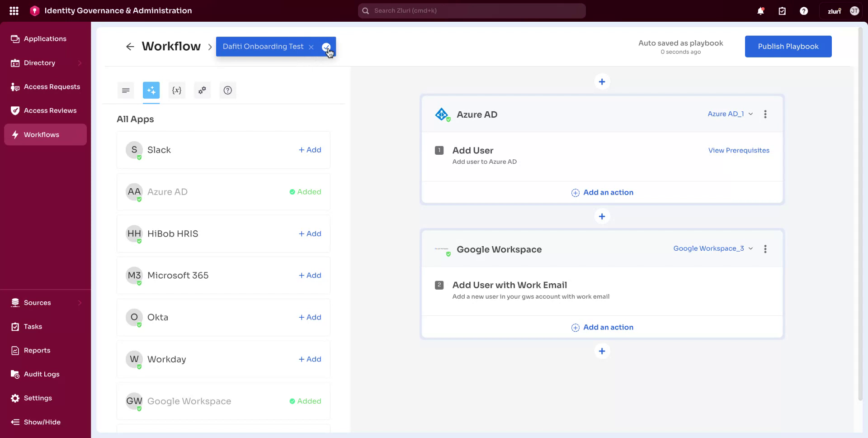Open the app grid launcher icon
868x438 pixels.
tap(14, 10)
